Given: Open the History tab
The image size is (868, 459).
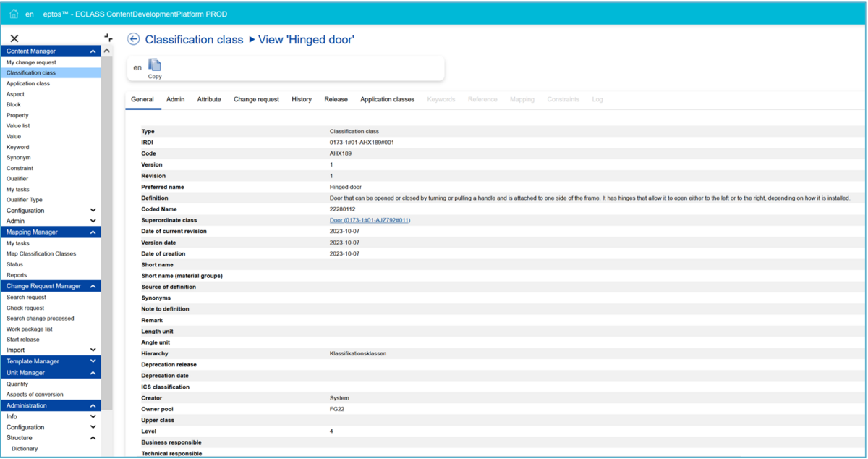Looking at the screenshot, I should [x=302, y=99].
